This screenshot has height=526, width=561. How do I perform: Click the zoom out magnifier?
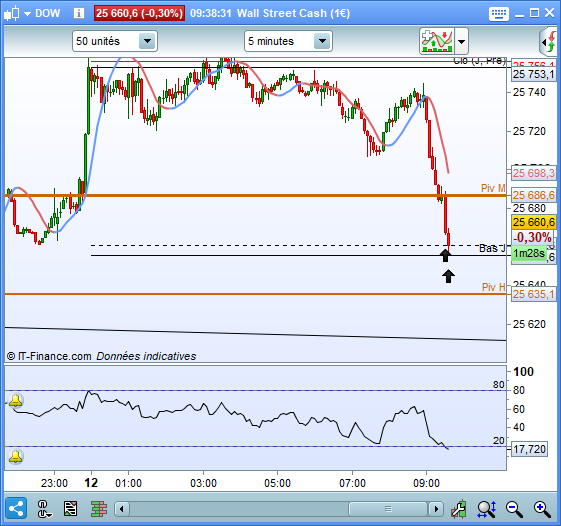click(514, 509)
